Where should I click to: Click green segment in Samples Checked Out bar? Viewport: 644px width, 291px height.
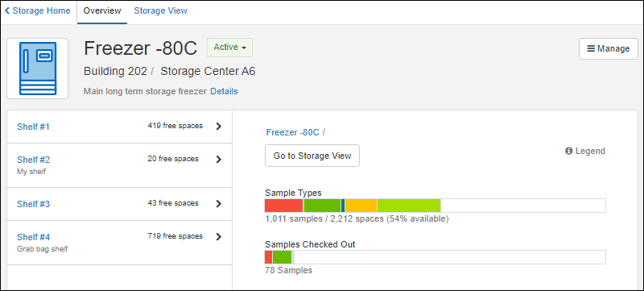click(x=282, y=257)
